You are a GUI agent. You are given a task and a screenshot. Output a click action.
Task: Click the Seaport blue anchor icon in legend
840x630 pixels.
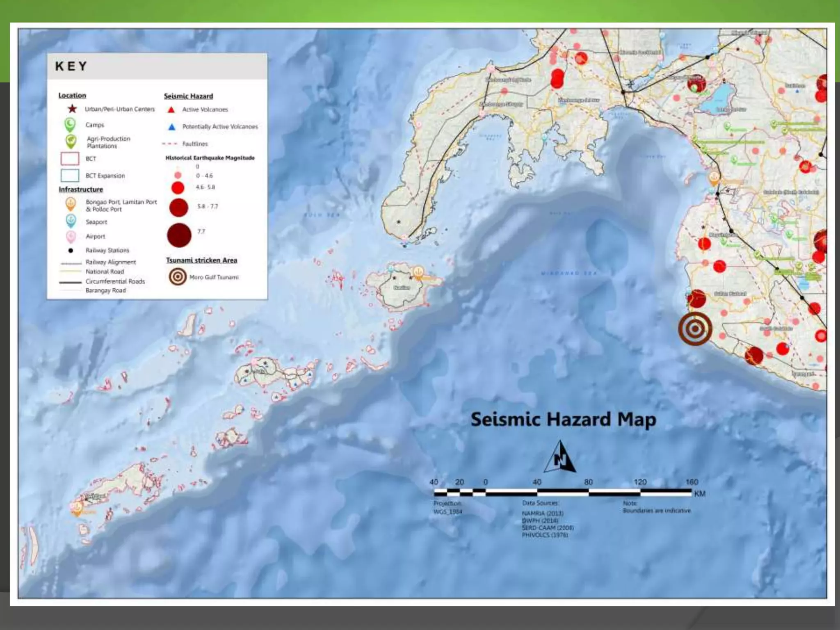coord(71,221)
